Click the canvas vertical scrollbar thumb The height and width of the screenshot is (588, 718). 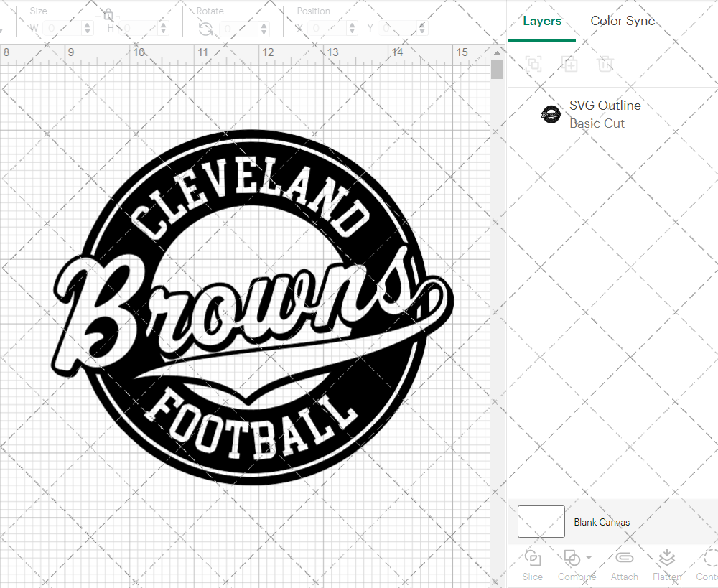tap(498, 70)
